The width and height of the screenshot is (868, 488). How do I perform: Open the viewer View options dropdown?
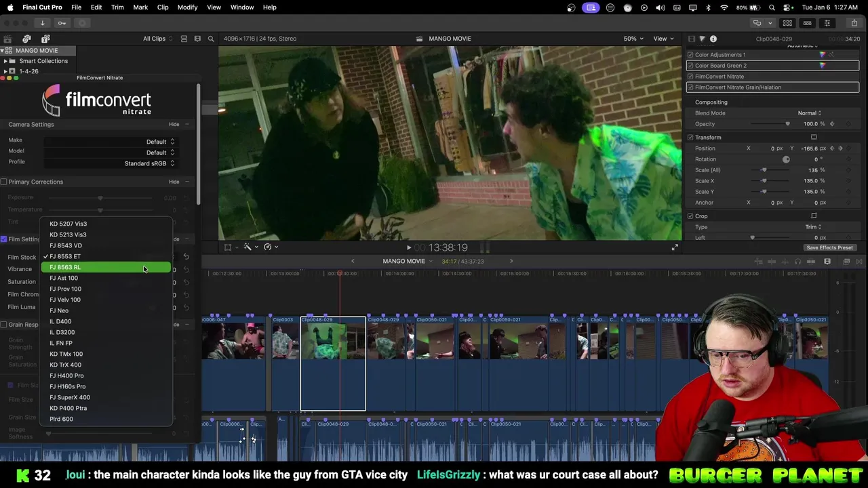[663, 39]
